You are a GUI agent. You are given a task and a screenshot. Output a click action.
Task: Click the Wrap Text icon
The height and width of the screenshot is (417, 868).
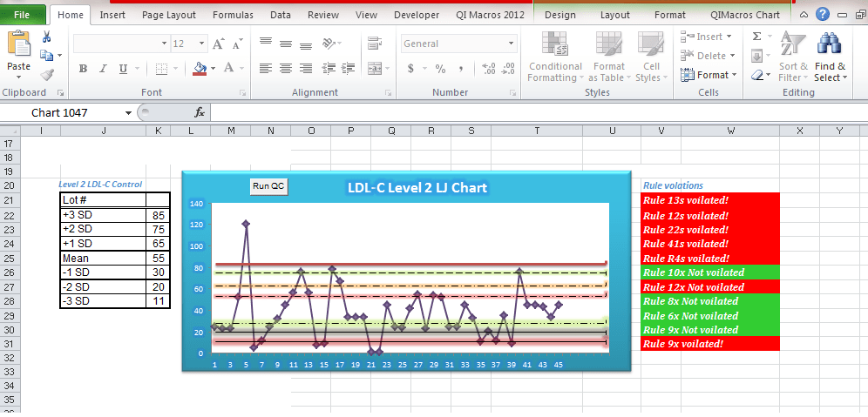375,43
